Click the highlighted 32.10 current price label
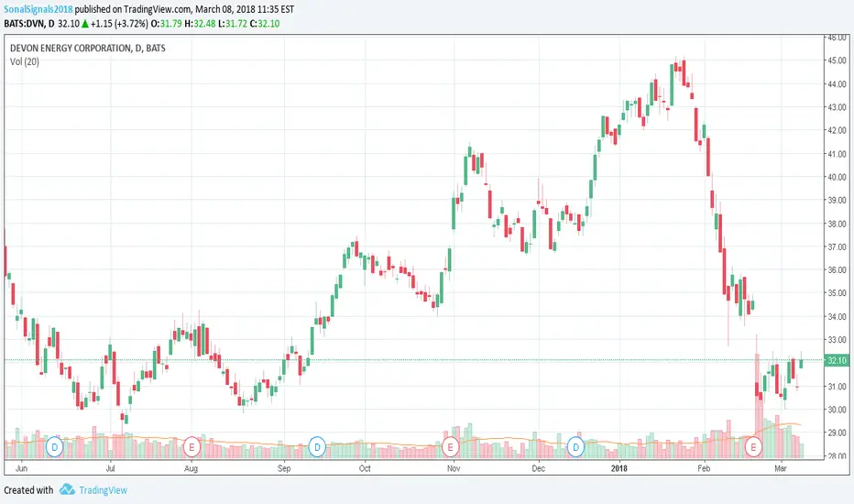The height and width of the screenshot is (504, 854). [837, 360]
